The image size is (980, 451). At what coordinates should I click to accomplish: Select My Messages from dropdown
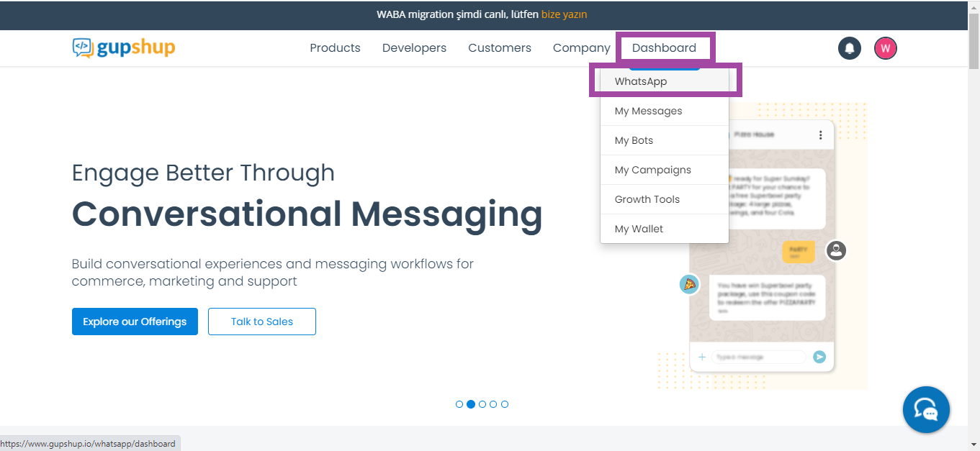pos(665,111)
